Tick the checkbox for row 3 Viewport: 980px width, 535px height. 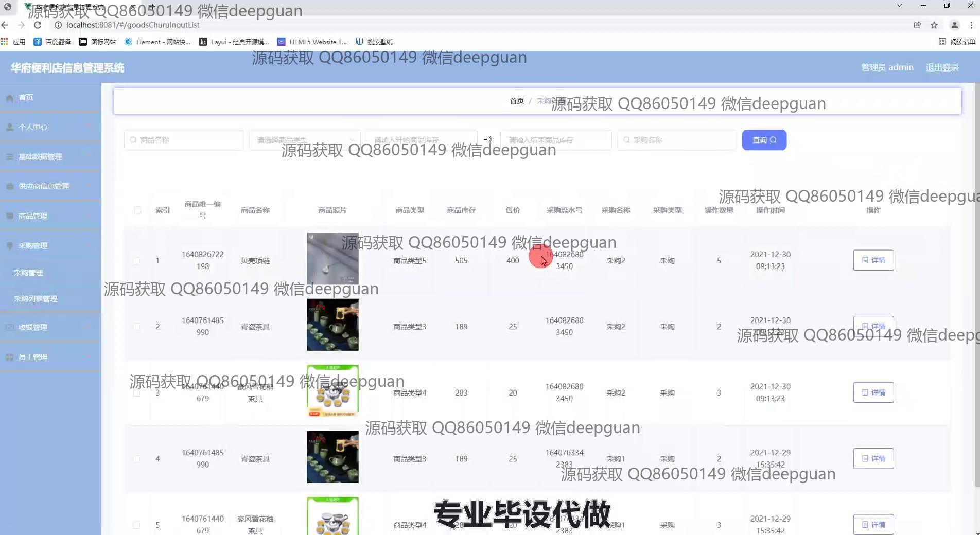point(136,393)
